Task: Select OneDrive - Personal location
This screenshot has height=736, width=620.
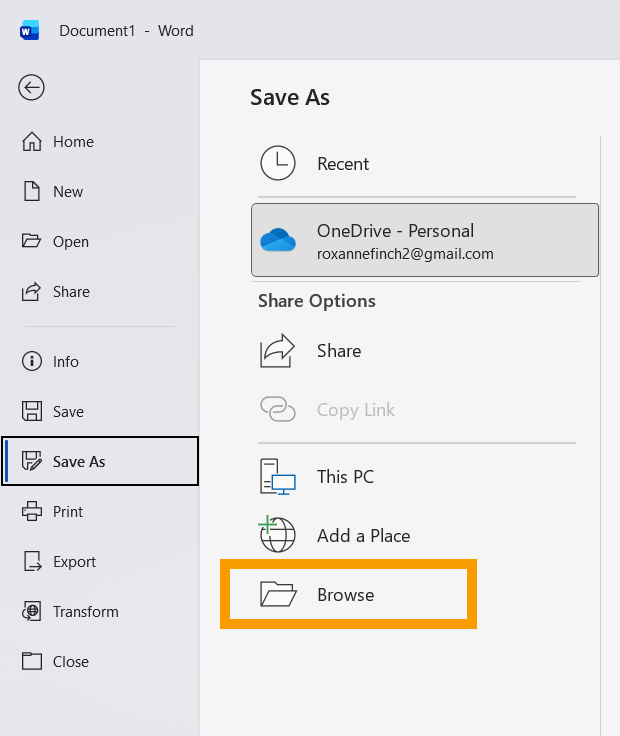Action: 424,240
